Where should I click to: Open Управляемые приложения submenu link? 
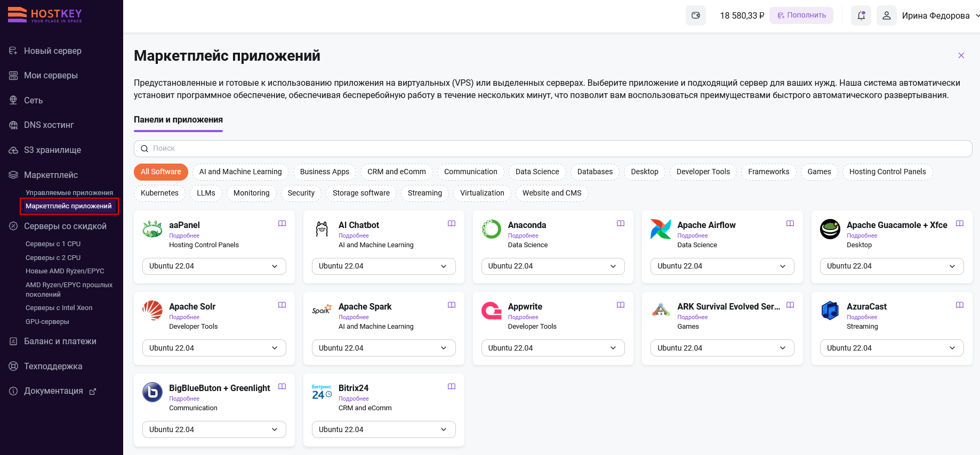[69, 193]
